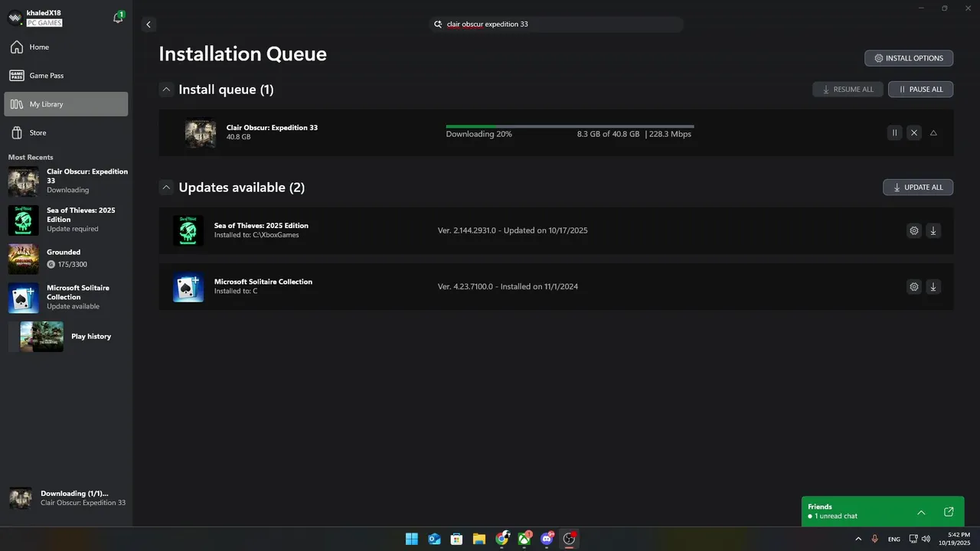Click Clair Obscur thumbnail in install queue
980x551 pixels.
pos(200,132)
